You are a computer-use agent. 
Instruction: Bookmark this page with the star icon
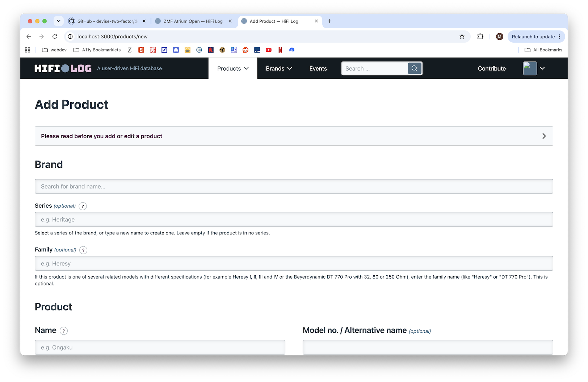point(462,37)
